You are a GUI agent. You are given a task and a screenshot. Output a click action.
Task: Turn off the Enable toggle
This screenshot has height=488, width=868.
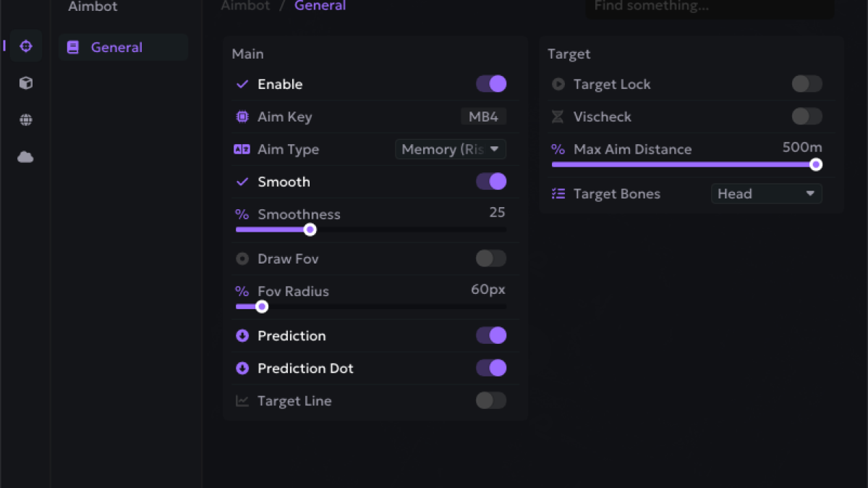pos(491,84)
